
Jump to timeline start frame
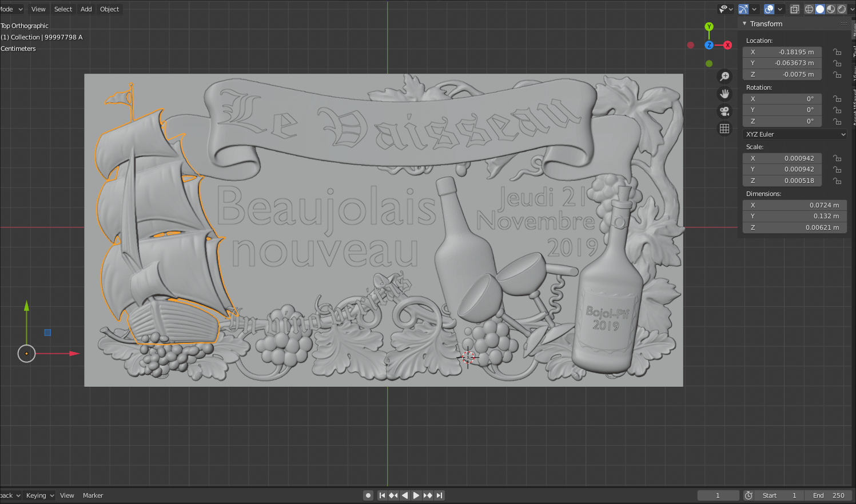coord(382,495)
